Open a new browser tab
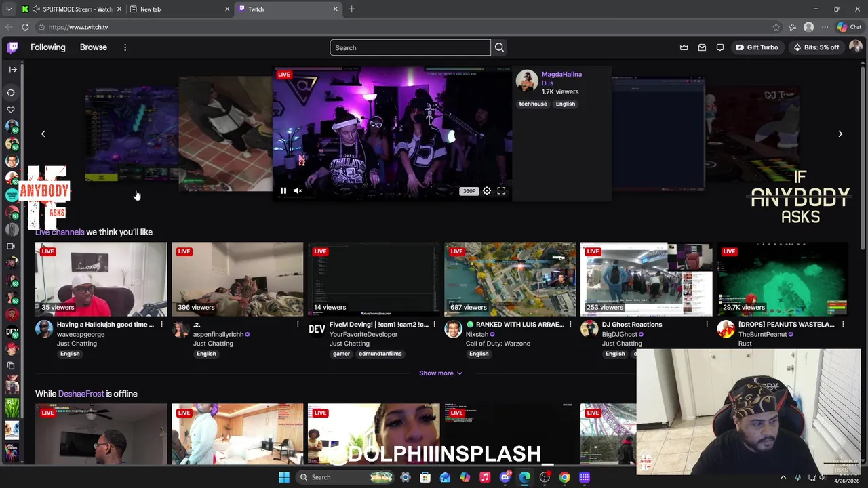Viewport: 868px width, 488px height. tap(351, 9)
